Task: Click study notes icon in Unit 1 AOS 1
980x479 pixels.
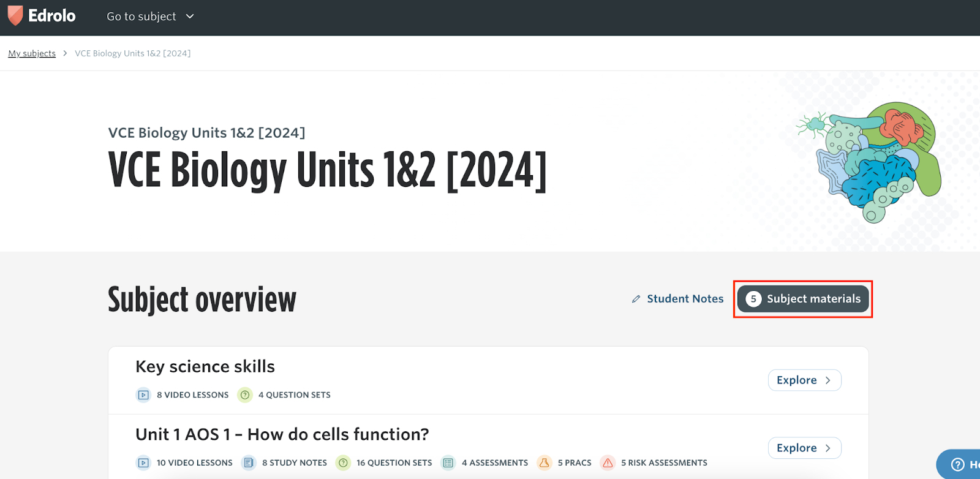Action: click(x=249, y=463)
